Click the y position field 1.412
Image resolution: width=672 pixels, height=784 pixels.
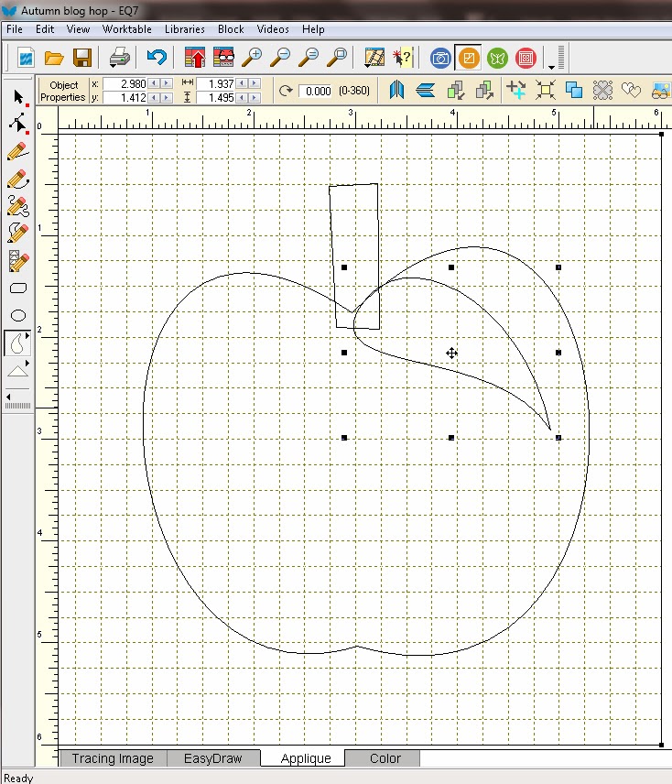pos(125,97)
